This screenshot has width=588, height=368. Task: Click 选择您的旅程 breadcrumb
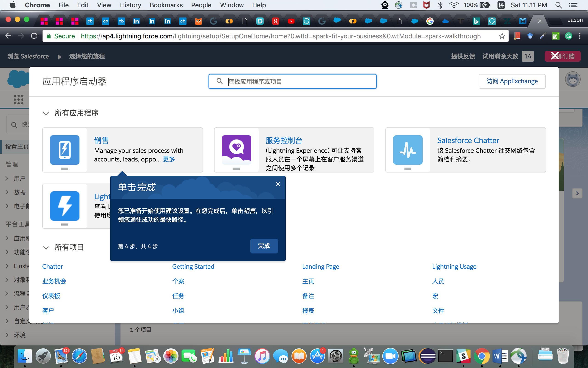[87, 56]
